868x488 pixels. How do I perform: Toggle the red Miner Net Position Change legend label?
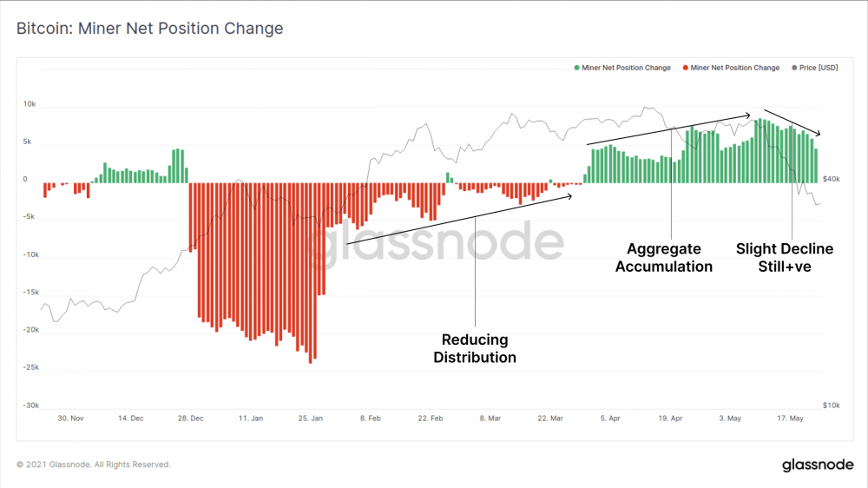point(736,68)
